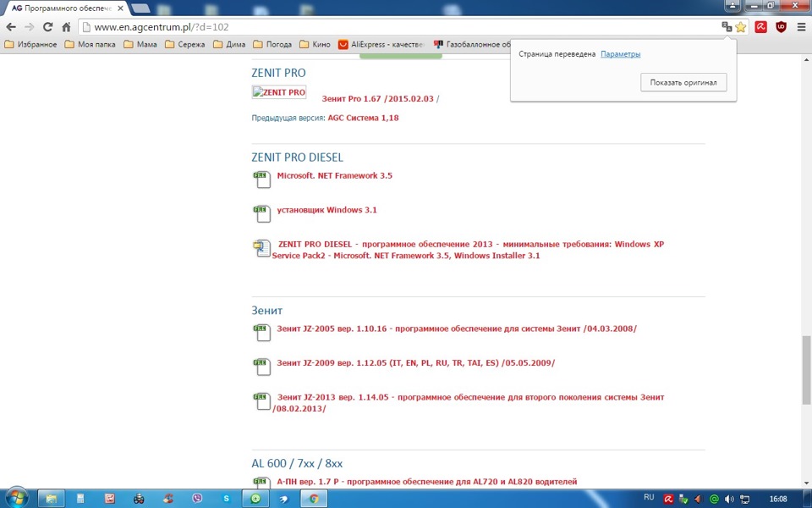
Task: Open the AliExpress bookmark
Action: 381,45
